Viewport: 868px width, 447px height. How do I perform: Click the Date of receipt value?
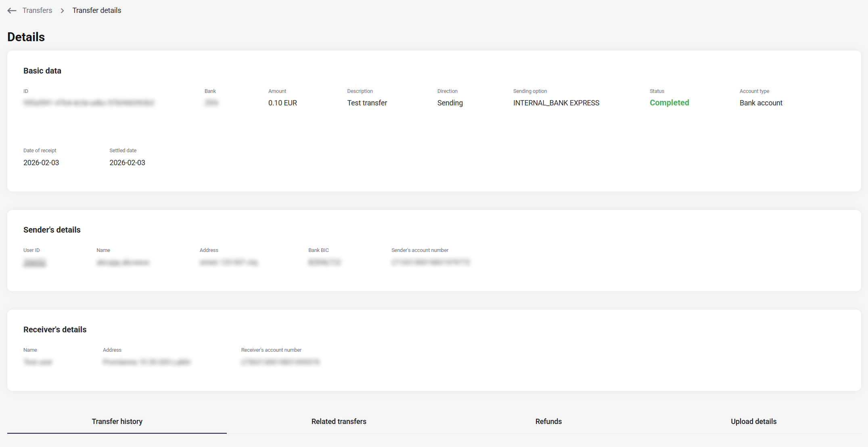point(41,163)
